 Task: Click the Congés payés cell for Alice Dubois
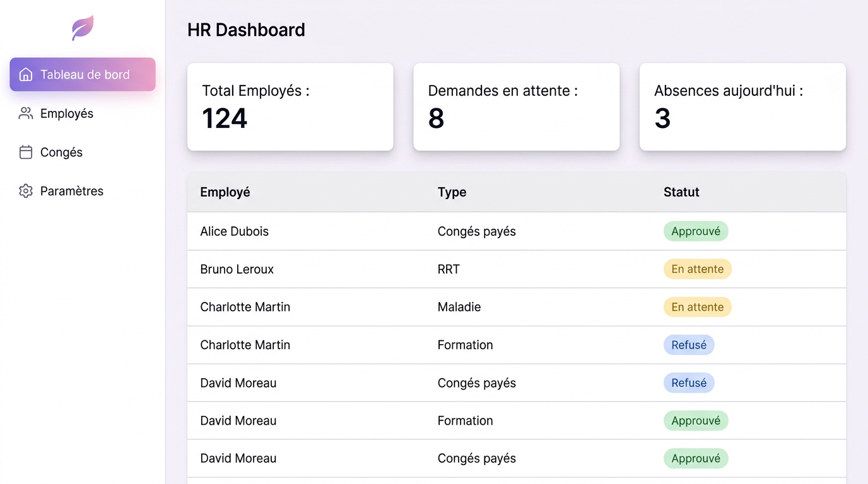pos(477,231)
